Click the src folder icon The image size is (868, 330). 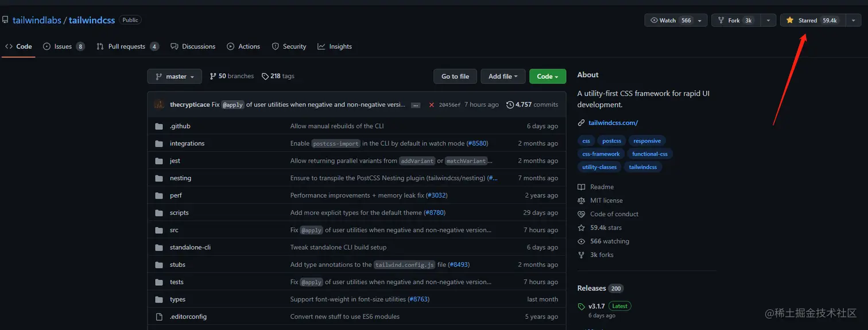point(159,230)
